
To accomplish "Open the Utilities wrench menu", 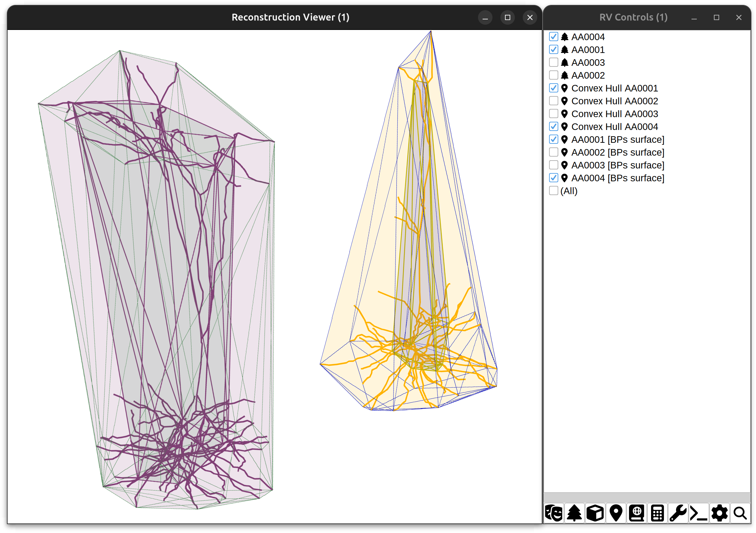I will 678,513.
